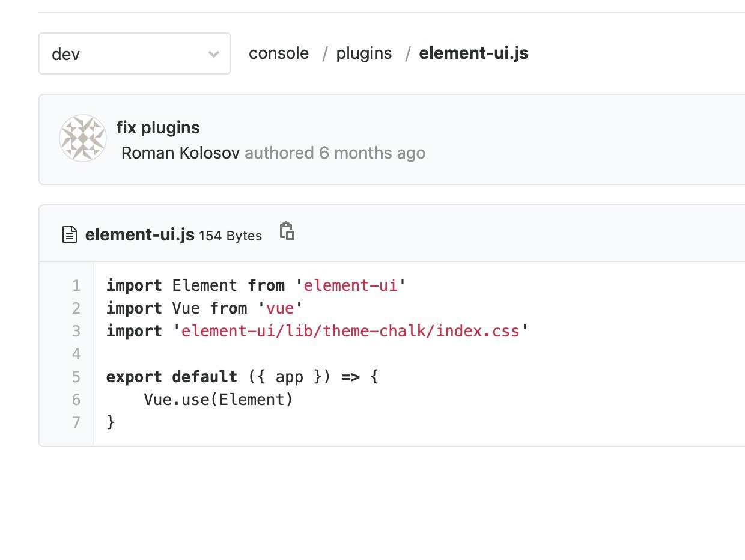Click the file document icon
This screenshot has height=560, width=745.
tap(70, 235)
